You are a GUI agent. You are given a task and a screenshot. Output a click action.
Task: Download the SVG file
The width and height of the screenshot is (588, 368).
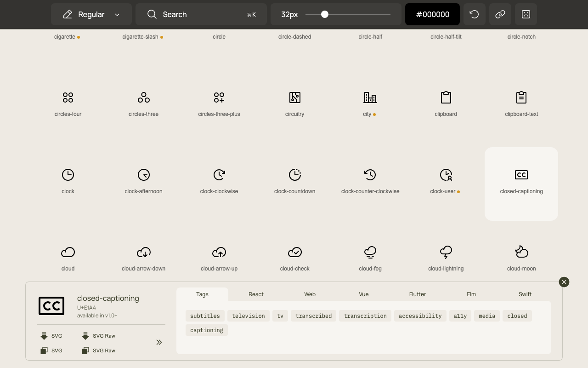[51, 336]
